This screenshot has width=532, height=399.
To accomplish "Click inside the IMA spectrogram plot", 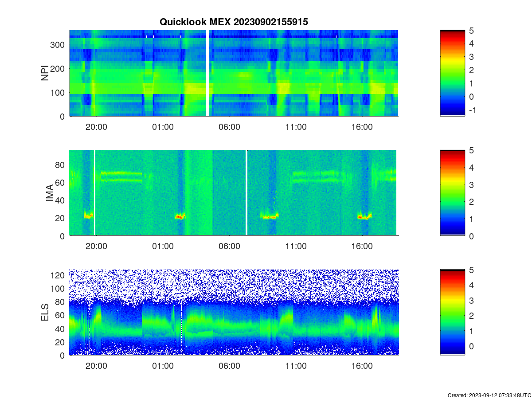I will tap(234, 193).
